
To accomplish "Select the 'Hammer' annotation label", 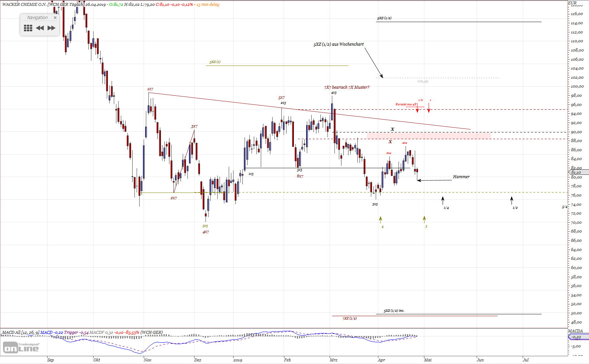I will [x=461, y=177].
